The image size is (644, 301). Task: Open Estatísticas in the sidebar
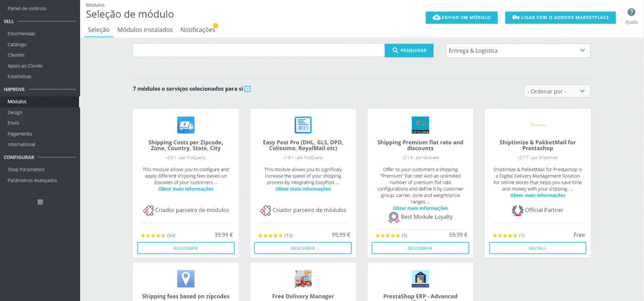tap(19, 76)
